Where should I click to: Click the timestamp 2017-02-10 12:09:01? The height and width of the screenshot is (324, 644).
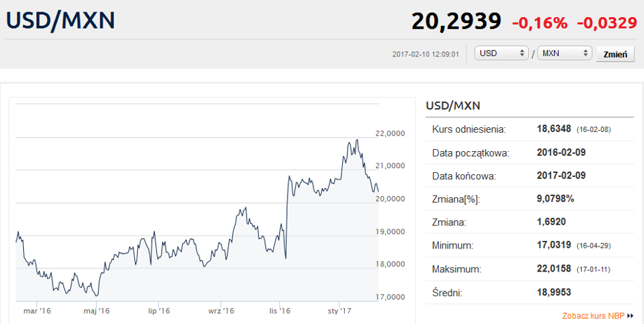425,54
